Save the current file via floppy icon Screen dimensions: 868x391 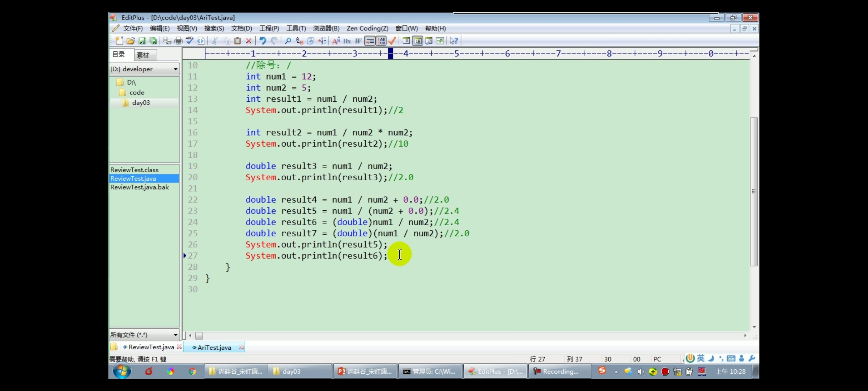(x=142, y=41)
